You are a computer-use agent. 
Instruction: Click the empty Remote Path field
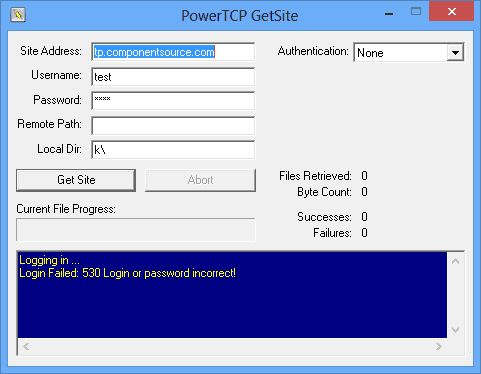coord(173,126)
